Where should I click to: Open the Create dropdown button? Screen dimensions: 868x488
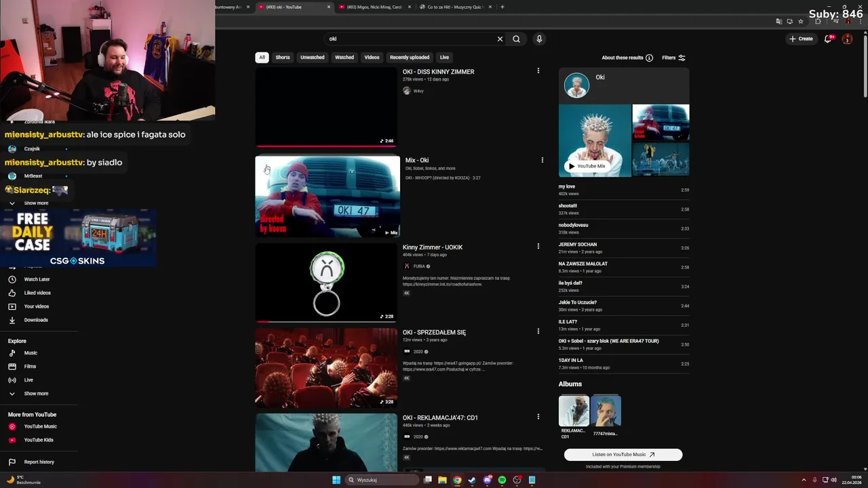click(x=801, y=39)
